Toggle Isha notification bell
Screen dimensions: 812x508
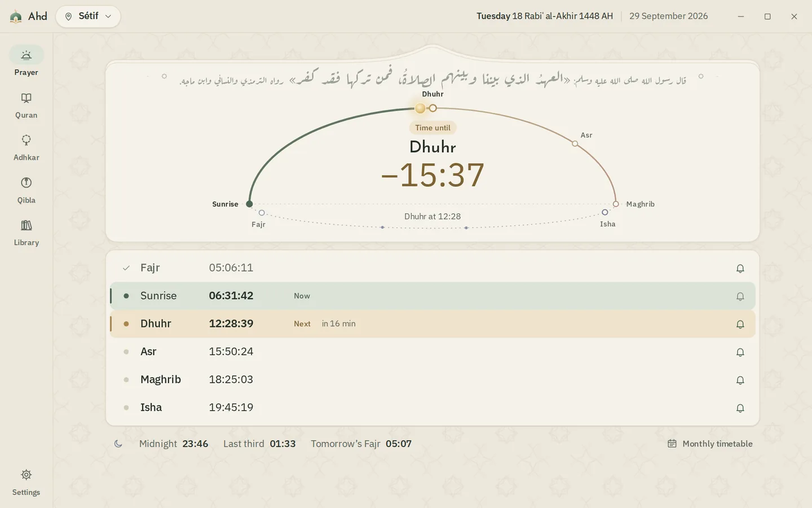(x=740, y=408)
